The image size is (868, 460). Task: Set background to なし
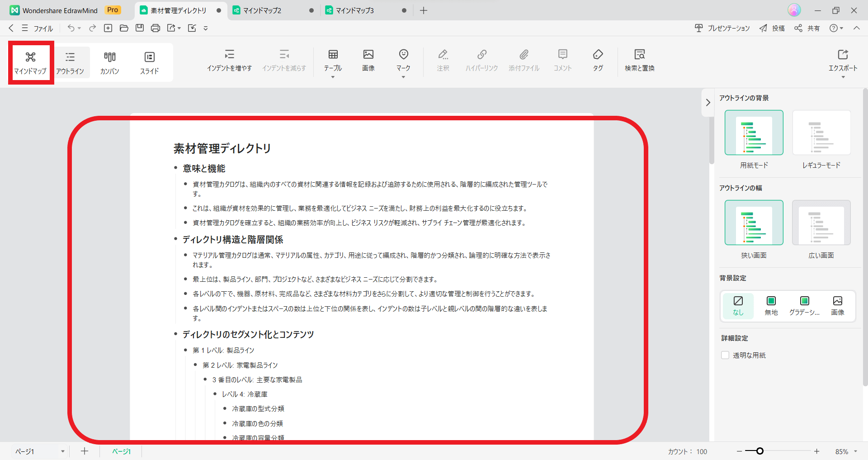[x=738, y=306]
